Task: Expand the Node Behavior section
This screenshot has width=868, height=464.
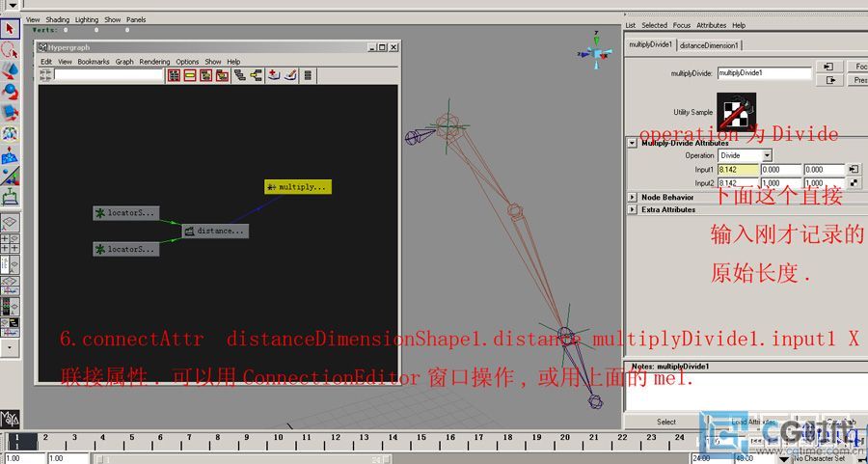Action: (x=632, y=197)
